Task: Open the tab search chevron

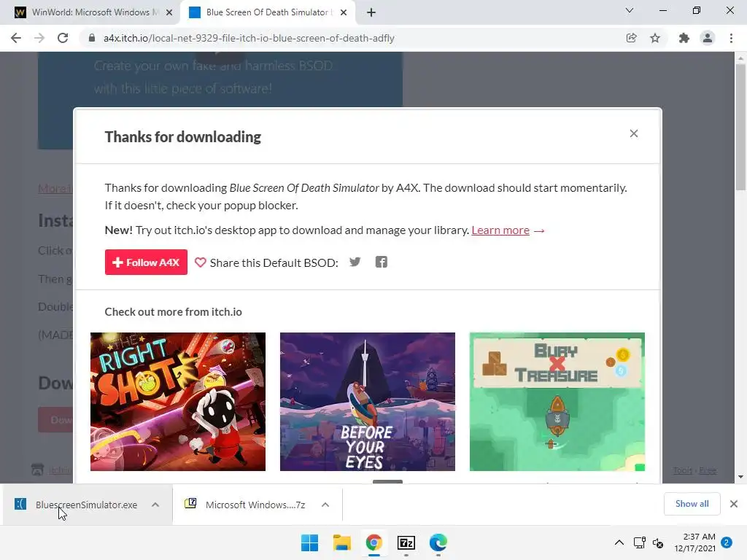Action: click(x=630, y=10)
